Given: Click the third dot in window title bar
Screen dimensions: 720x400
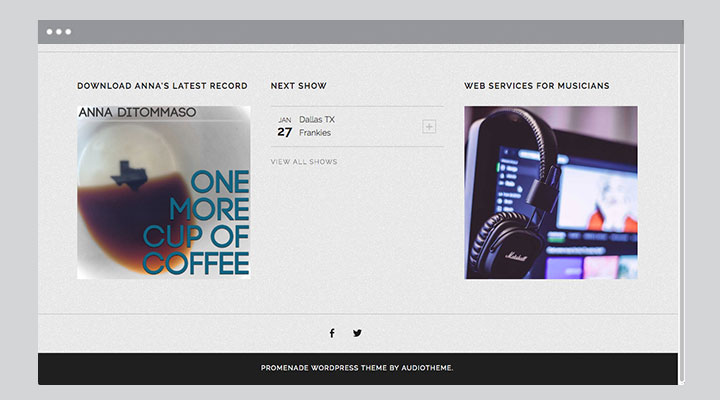Looking at the screenshot, I should [68, 32].
